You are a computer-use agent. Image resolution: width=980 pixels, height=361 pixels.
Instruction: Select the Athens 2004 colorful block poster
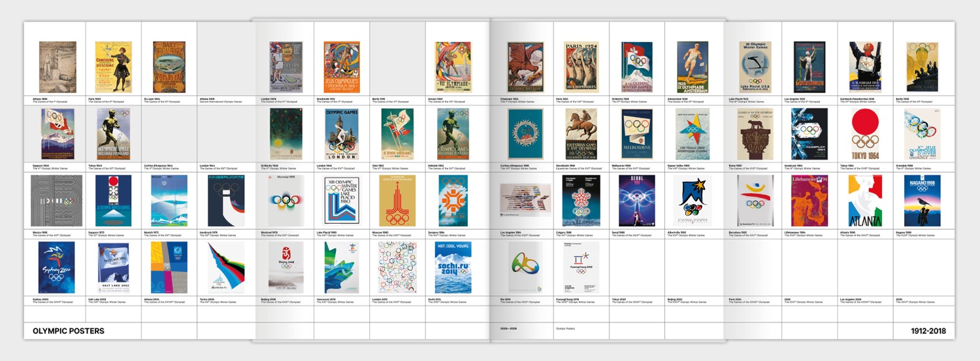point(169,267)
